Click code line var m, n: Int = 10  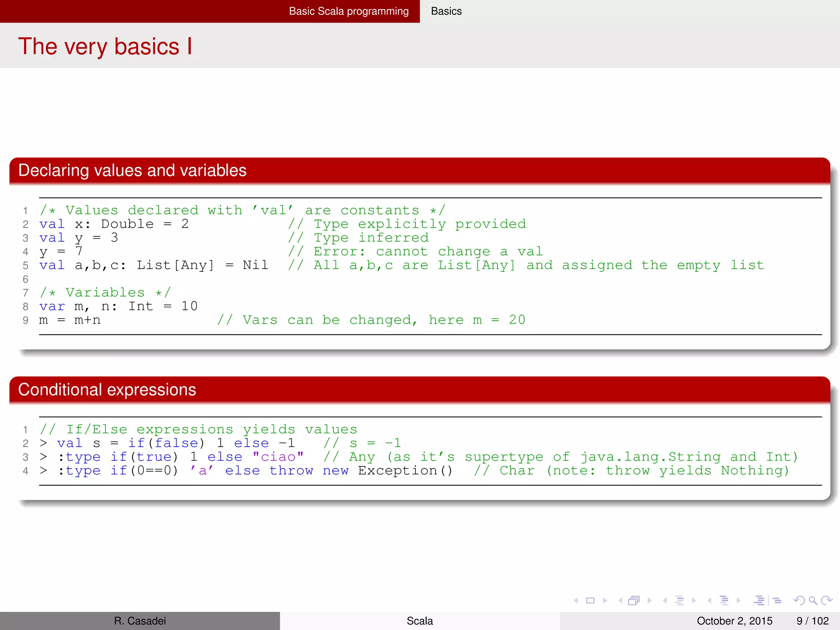pyautogui.click(x=119, y=306)
